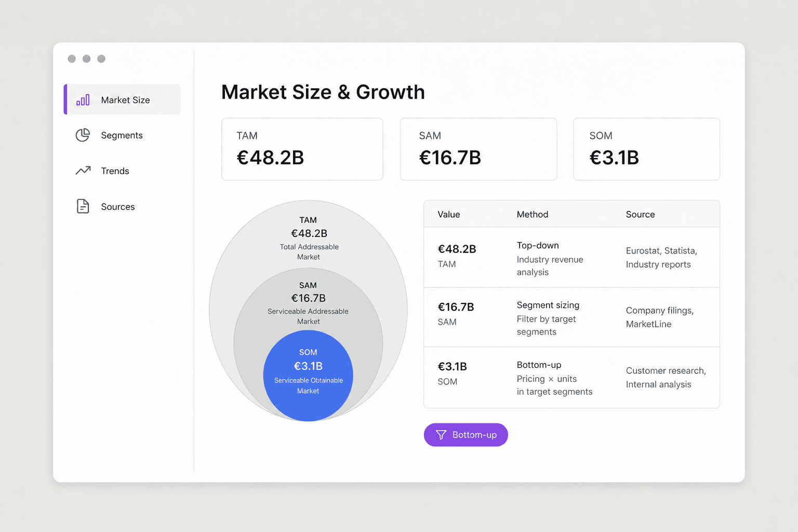Select the SOM €3.1B summary card
Viewport: 798px width, 532px height.
tap(646, 149)
